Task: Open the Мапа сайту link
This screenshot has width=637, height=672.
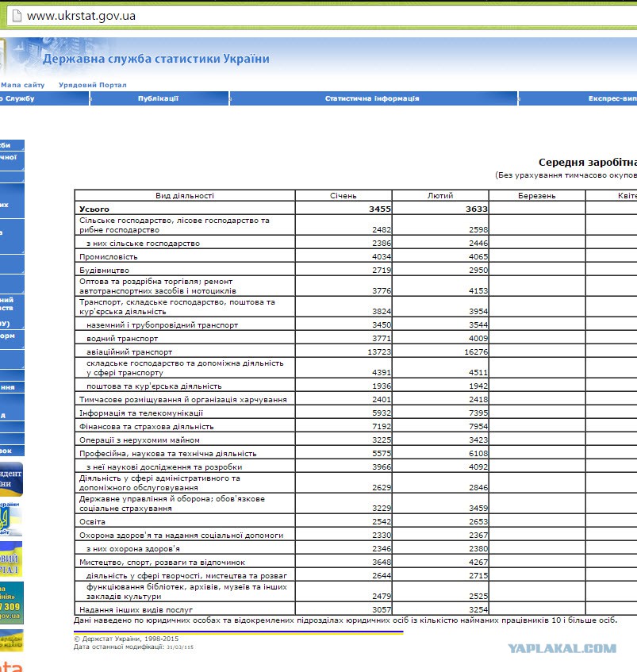Action: [23, 85]
